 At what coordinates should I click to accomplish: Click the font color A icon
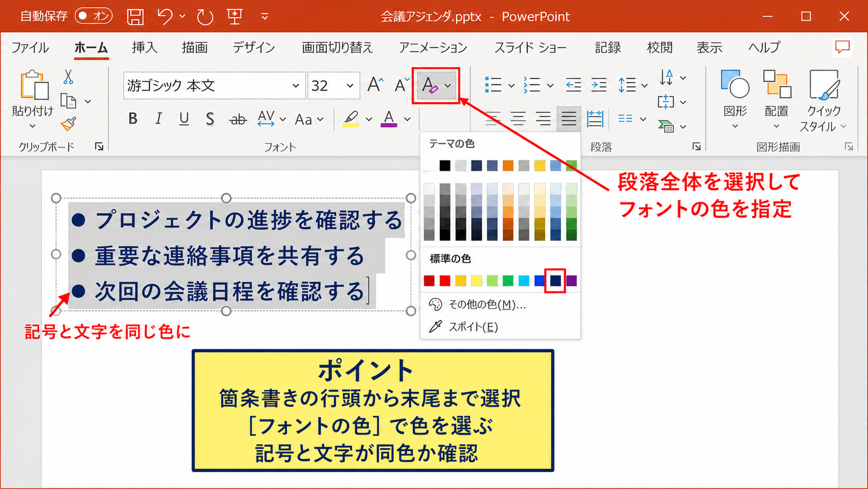click(x=389, y=119)
